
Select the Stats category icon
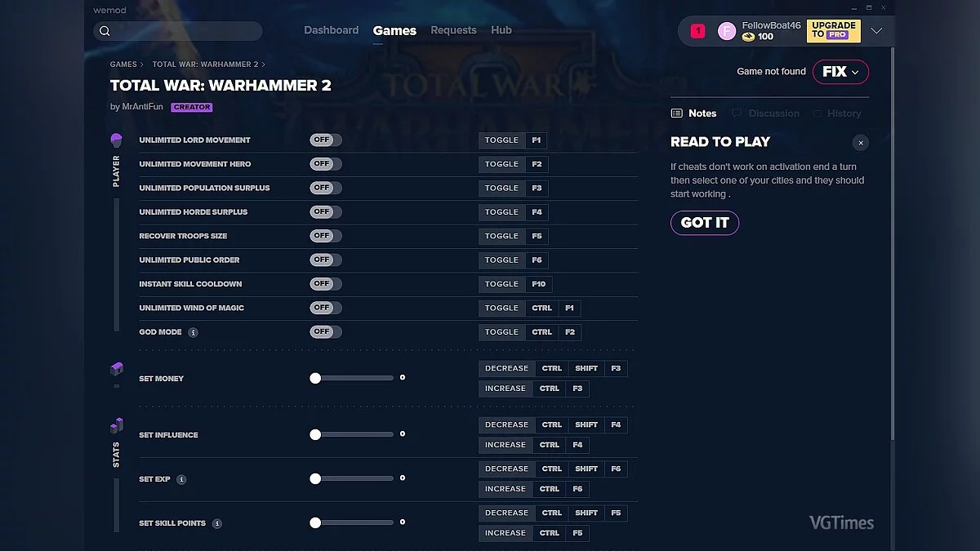point(116,425)
